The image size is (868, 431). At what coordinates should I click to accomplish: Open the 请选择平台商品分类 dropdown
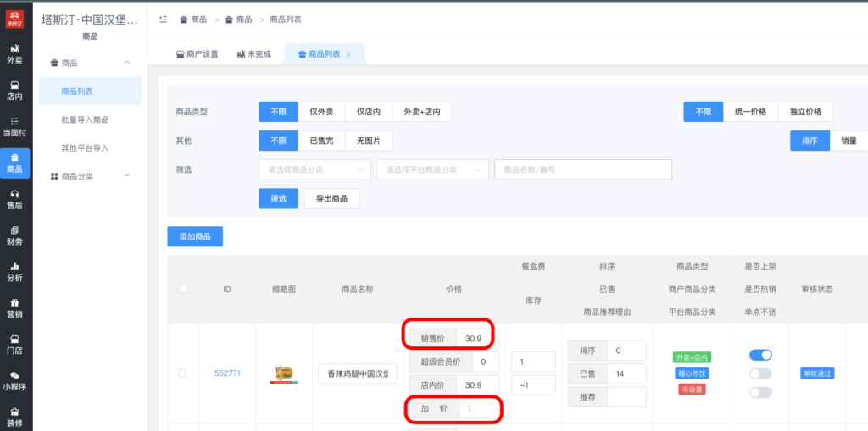(x=433, y=170)
